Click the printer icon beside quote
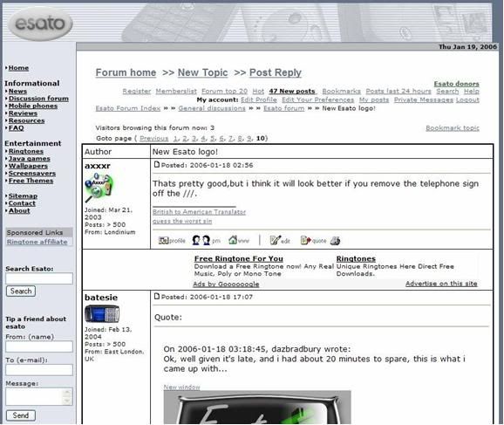This screenshot has height=425, width=504. 335,240
